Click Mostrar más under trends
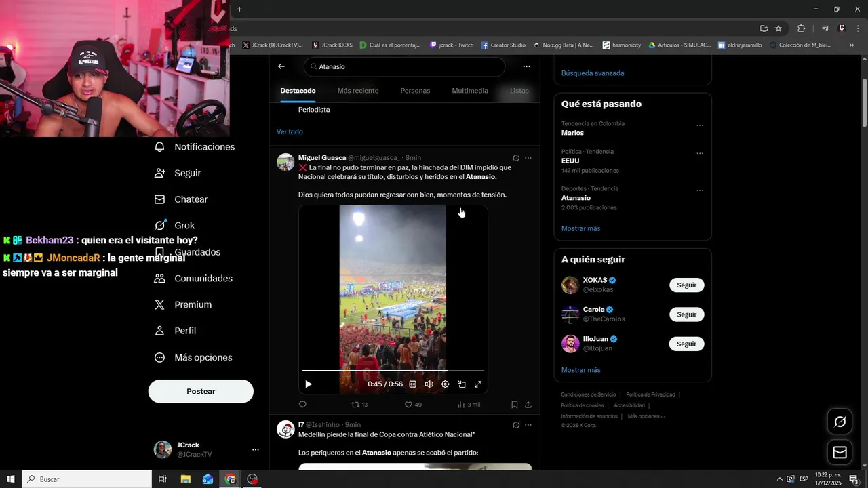868x488 pixels. point(580,229)
